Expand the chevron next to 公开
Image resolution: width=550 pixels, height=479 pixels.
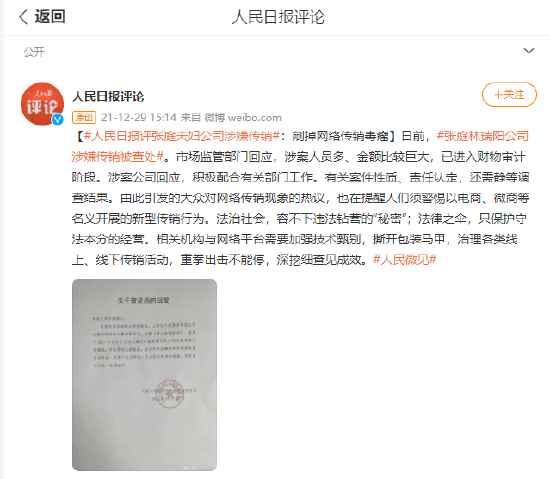529,51
